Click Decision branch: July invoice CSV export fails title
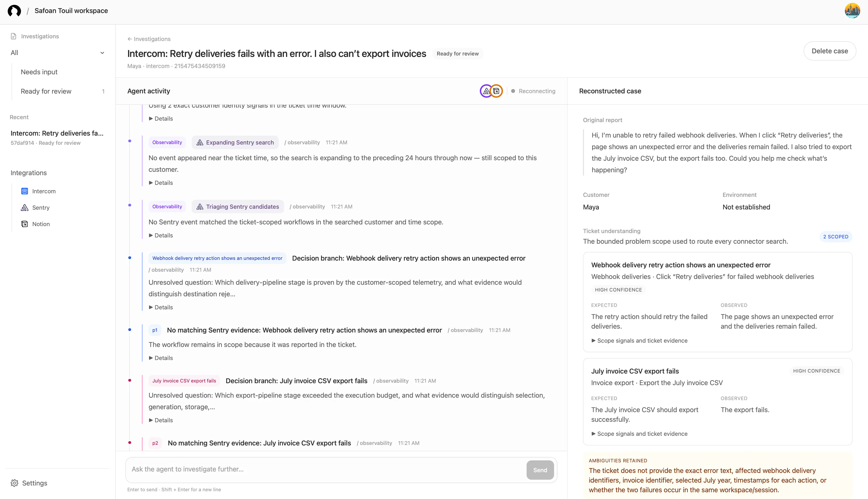Viewport: 868px width, 499px height. point(297,381)
